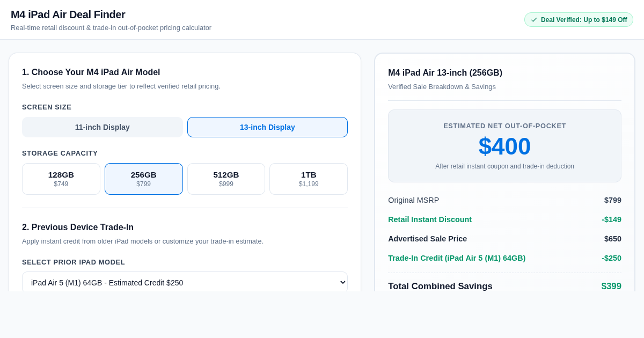Choose 128GB storage at $749
The height and width of the screenshot is (338, 644).
pyautogui.click(x=61, y=179)
